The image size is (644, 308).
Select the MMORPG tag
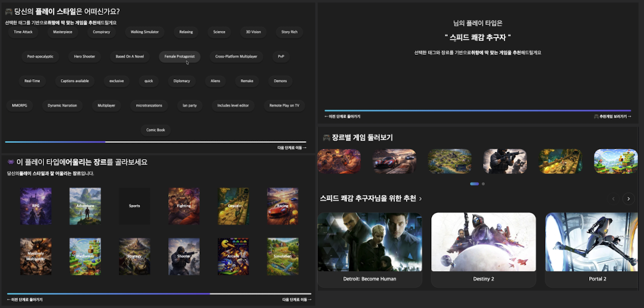click(x=19, y=106)
